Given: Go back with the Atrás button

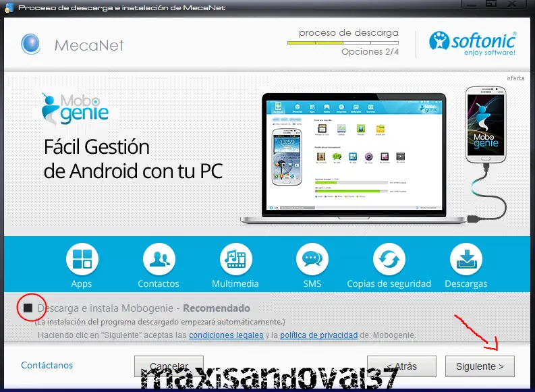Looking at the screenshot, I should 401,366.
